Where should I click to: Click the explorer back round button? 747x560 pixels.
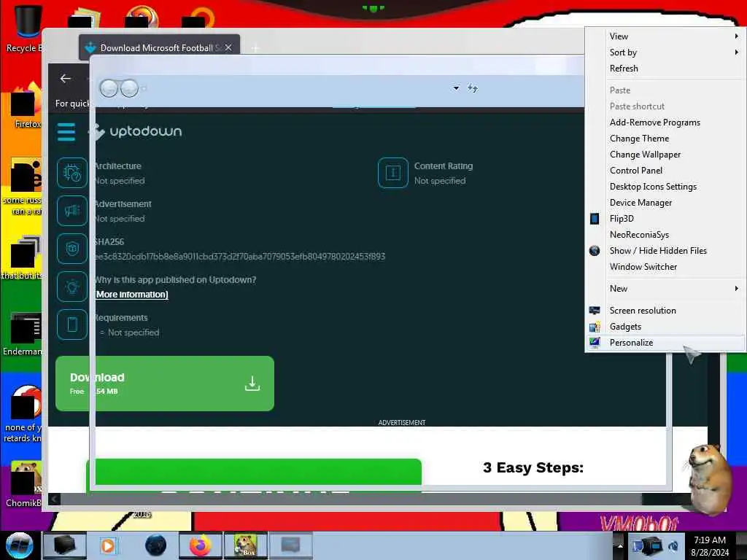coord(109,88)
